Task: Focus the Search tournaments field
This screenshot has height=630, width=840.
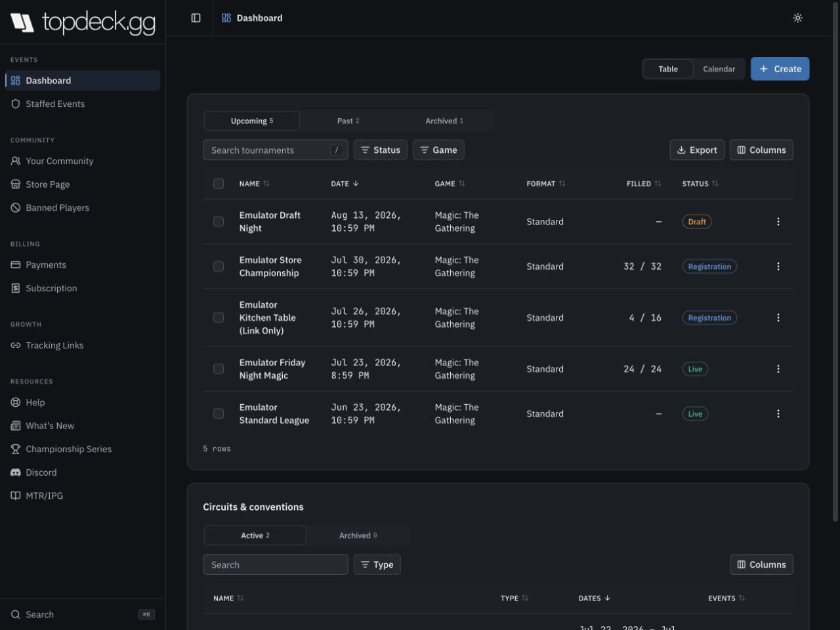Action: (x=276, y=150)
